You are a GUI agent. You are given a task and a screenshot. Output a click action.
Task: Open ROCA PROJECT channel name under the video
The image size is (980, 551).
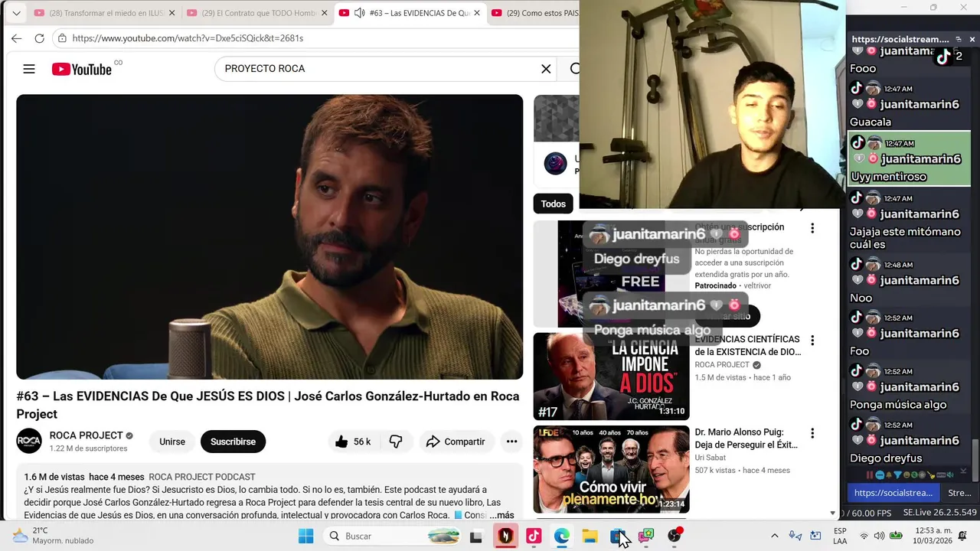click(86, 435)
